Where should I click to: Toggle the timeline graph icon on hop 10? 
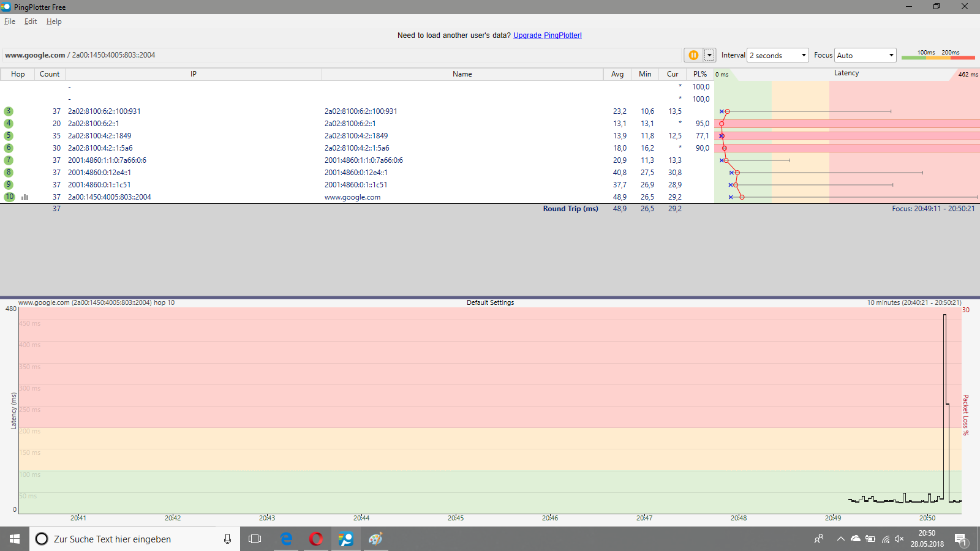(25, 197)
